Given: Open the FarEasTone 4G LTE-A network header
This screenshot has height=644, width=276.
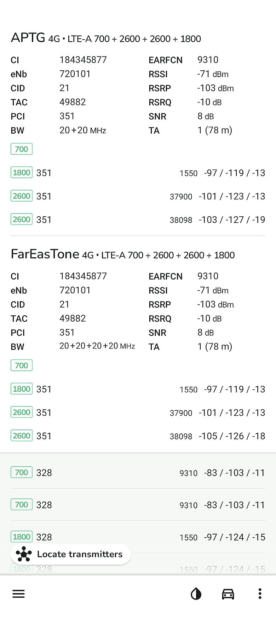Looking at the screenshot, I should pyautogui.click(x=122, y=254).
